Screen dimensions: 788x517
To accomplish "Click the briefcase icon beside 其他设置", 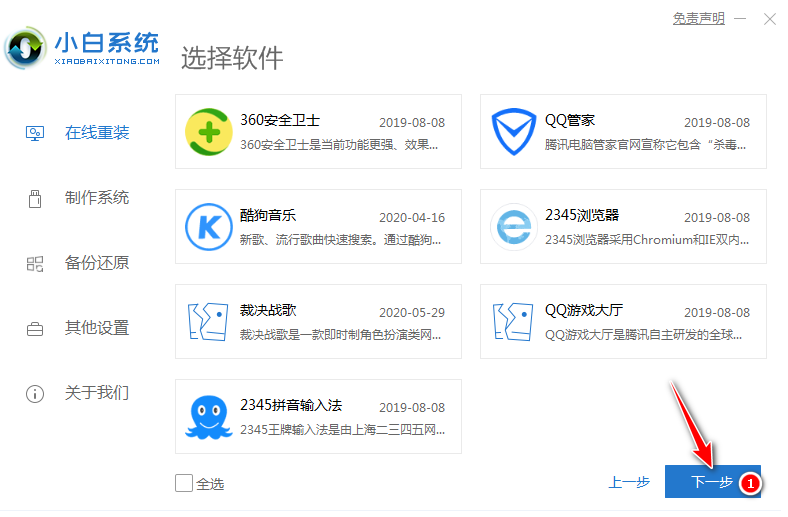I will 35,329.
